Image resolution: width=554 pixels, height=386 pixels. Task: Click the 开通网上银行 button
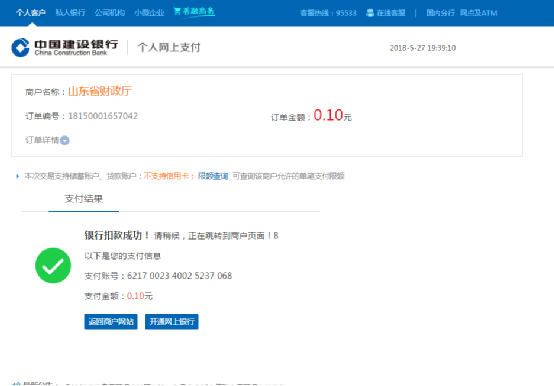[172, 322]
